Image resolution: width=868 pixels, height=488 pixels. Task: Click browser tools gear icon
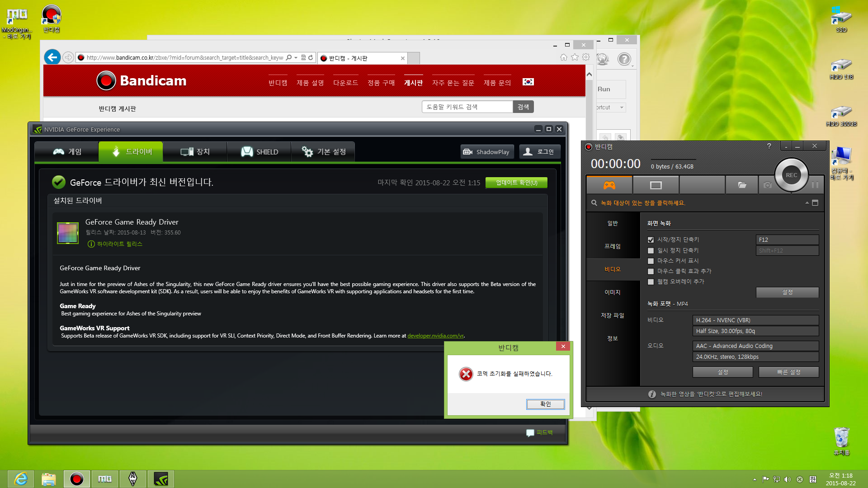point(586,57)
